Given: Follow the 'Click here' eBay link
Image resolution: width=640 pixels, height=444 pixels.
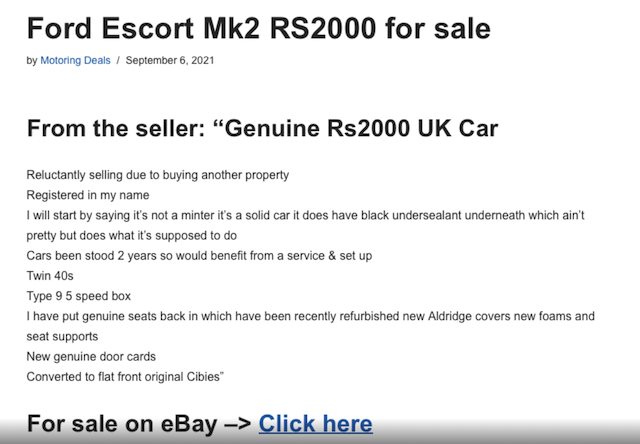Looking at the screenshot, I should [x=315, y=423].
